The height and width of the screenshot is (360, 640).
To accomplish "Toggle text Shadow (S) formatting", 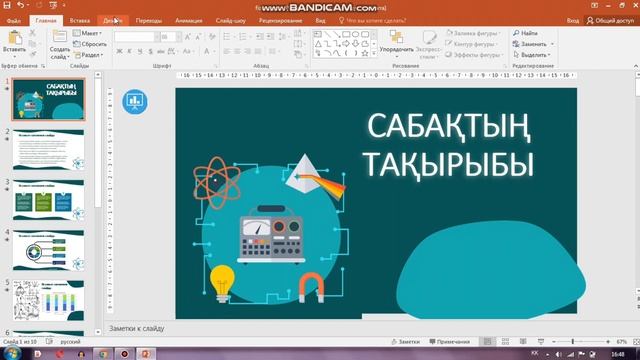I will [x=150, y=51].
